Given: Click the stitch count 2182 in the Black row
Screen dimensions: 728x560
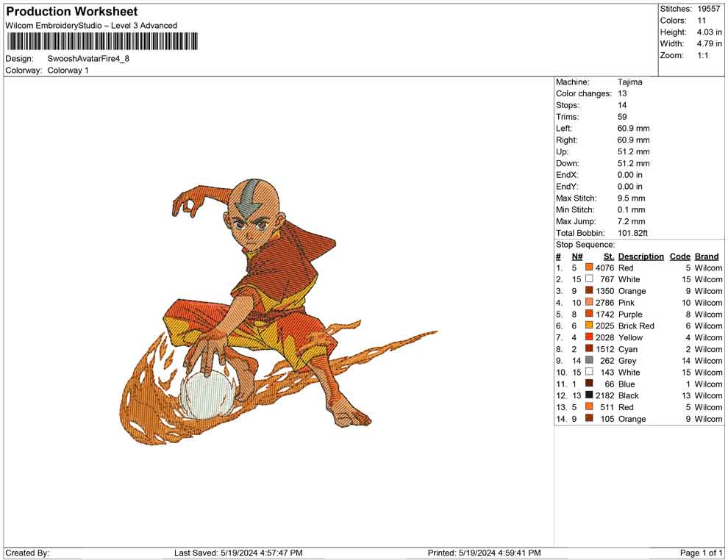Looking at the screenshot, I should pos(605,395).
